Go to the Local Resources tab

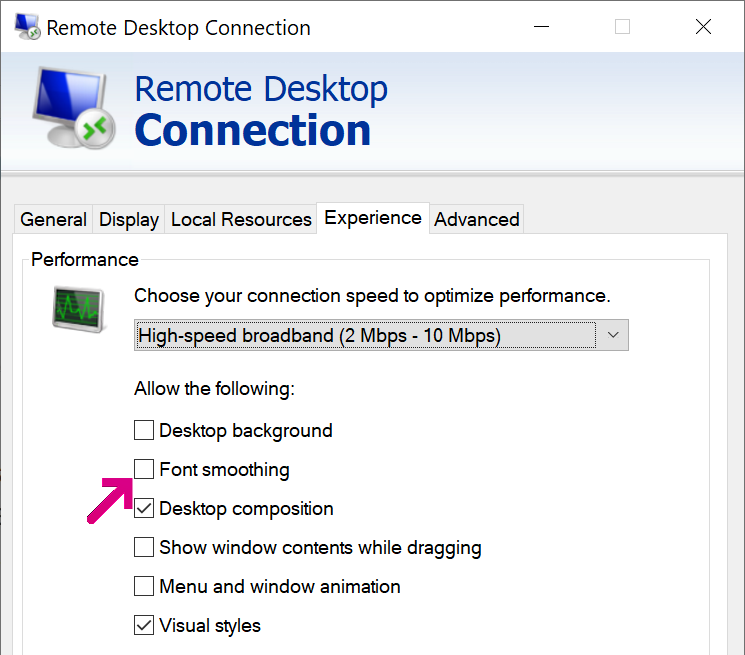[241, 219]
